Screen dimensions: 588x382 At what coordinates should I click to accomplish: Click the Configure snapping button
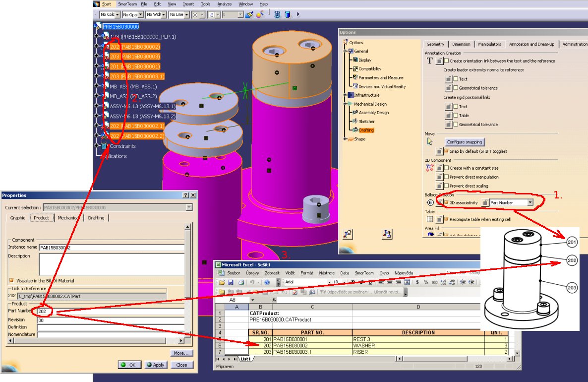(x=464, y=142)
